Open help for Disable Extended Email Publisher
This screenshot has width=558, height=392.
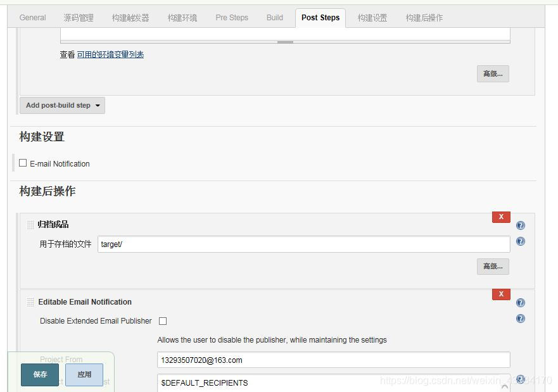click(x=520, y=319)
